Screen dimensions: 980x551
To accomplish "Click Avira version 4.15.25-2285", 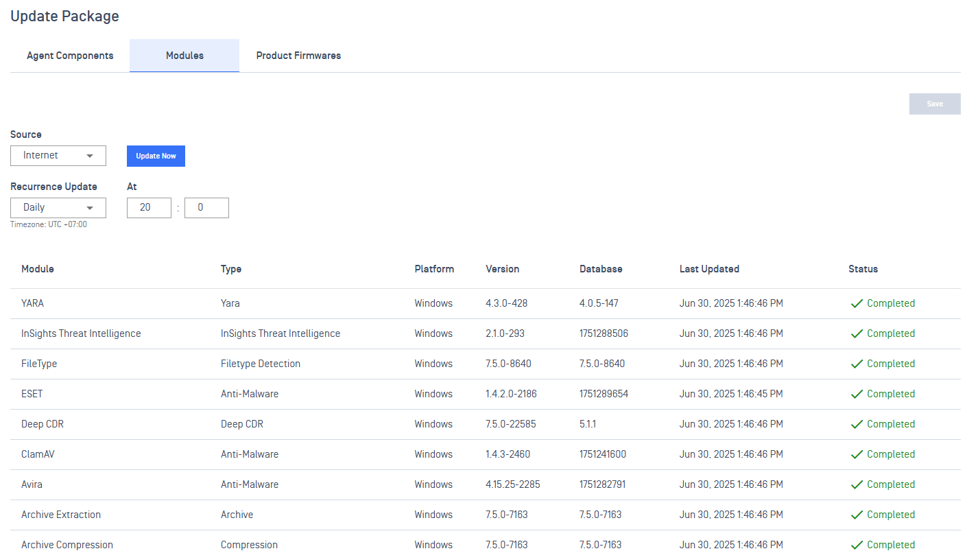I will pos(513,484).
